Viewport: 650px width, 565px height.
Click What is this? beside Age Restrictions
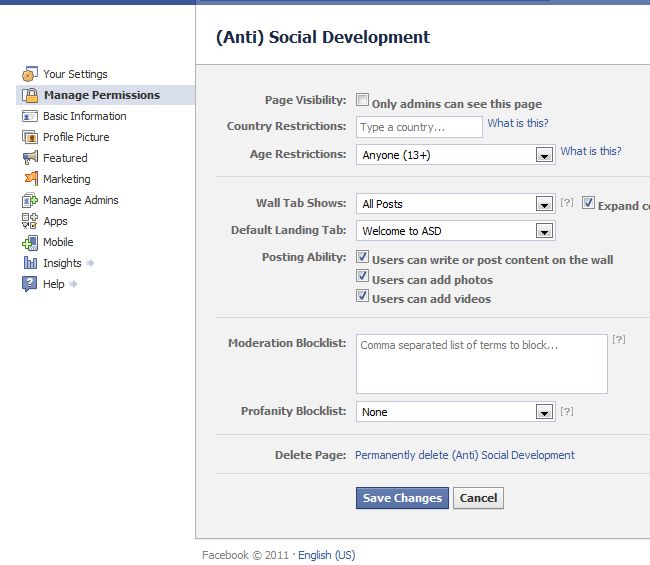[x=591, y=151]
